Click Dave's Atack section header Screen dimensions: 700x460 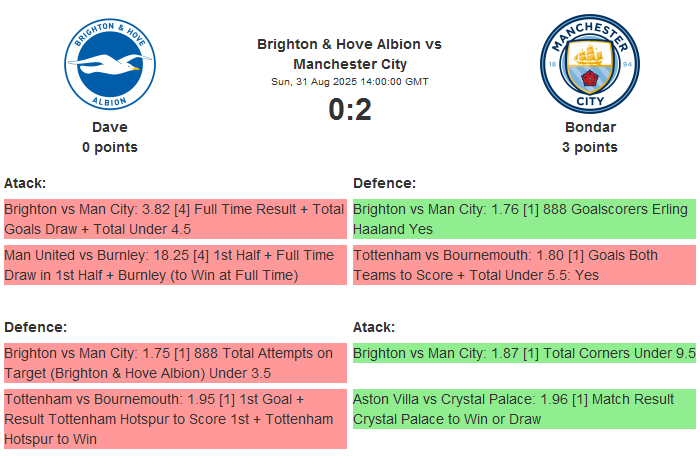tap(25, 183)
